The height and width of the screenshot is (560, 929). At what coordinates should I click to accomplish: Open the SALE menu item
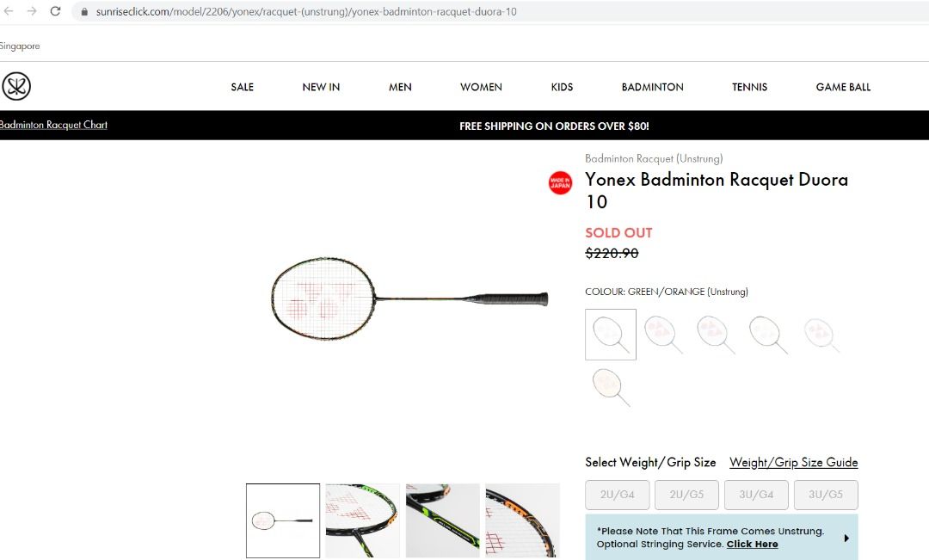pos(243,87)
